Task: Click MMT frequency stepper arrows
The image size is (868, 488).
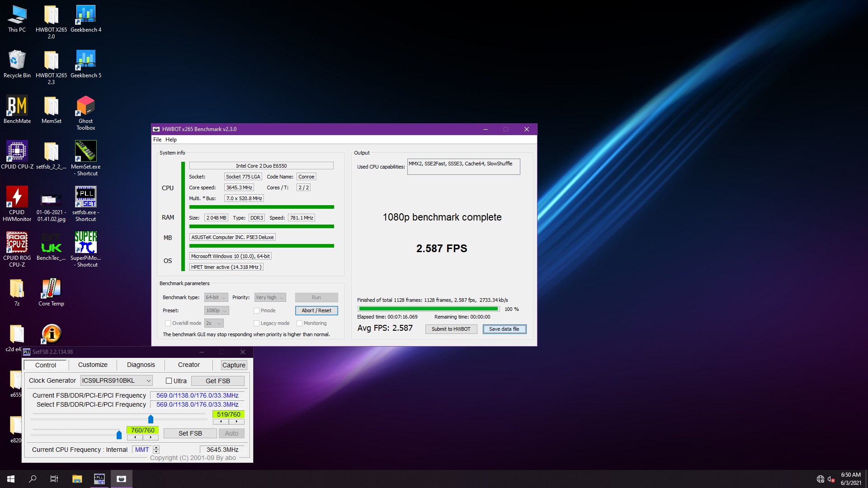Action: (156, 450)
